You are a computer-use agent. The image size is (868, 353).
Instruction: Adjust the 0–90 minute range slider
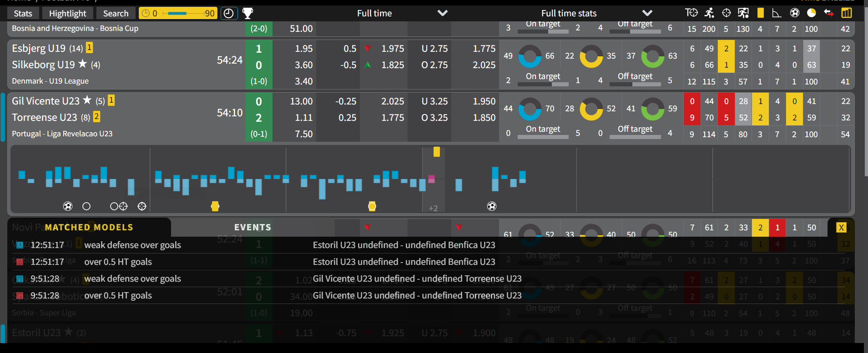point(178,13)
